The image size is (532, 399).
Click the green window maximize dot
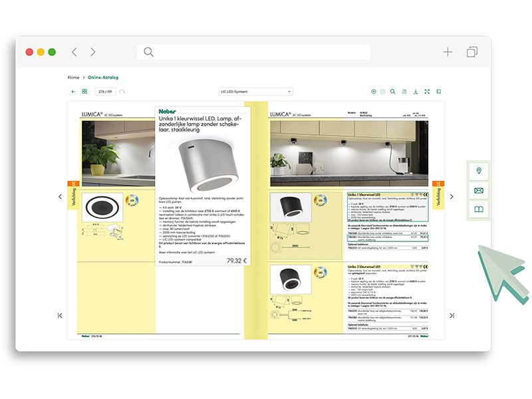pyautogui.click(x=52, y=52)
